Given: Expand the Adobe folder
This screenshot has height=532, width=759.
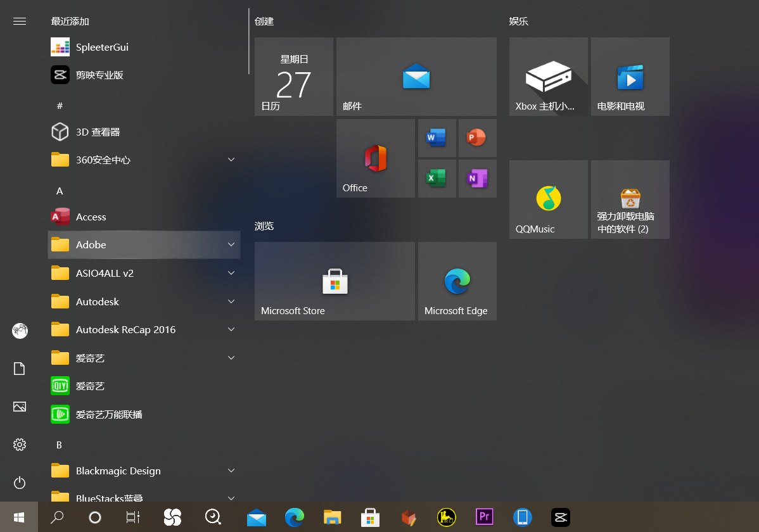Looking at the screenshot, I should coord(144,244).
